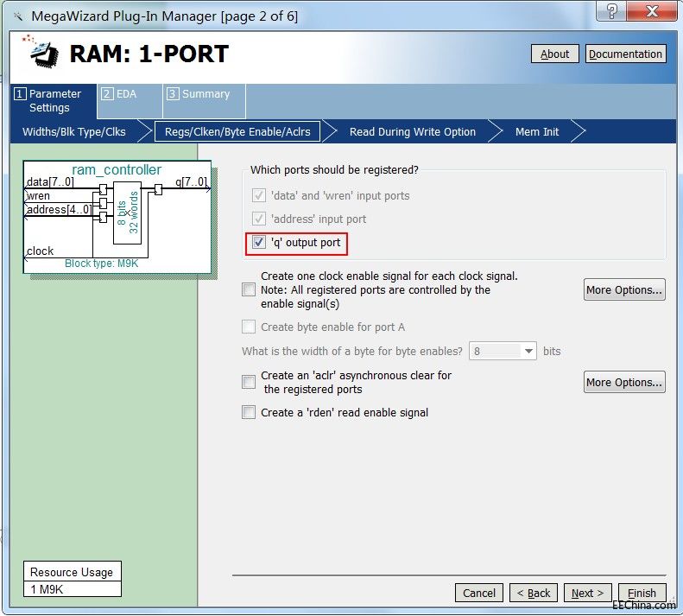Click the wizard title bar app icon

18,16
